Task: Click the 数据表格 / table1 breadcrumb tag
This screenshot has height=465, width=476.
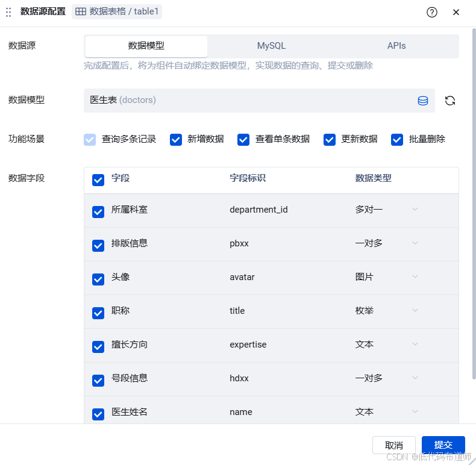Action: click(x=117, y=11)
